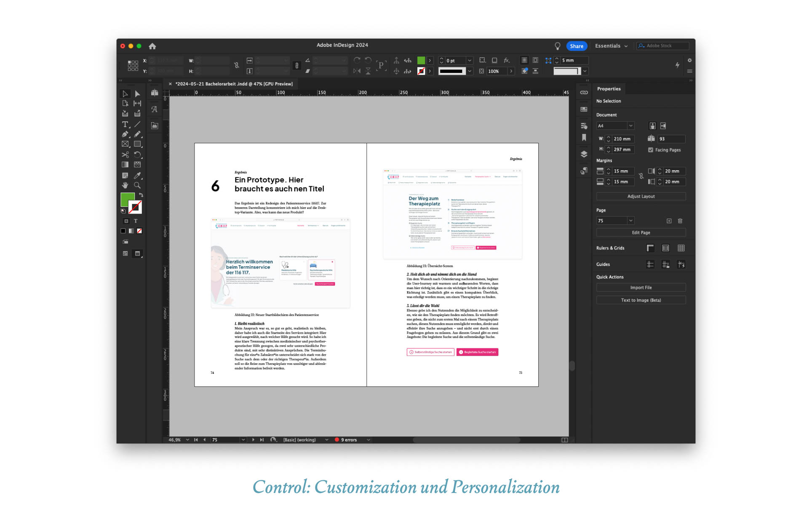Viewport: 812px width, 525px height.
Task: Select the Properties panel tab
Action: 609,89
